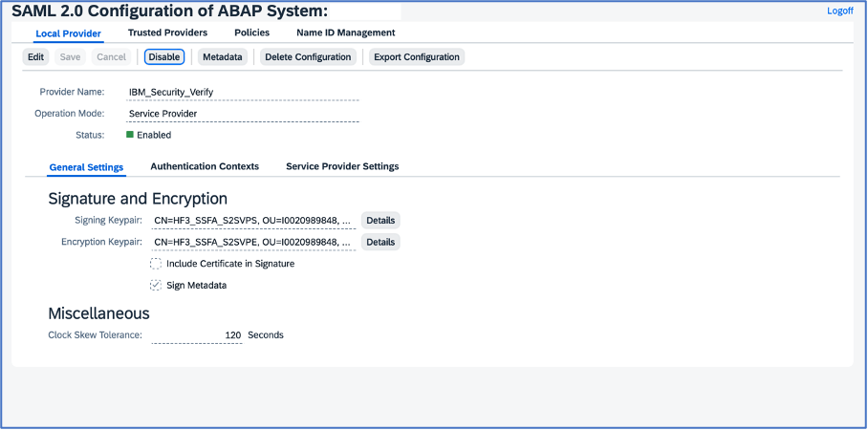Open the Service Provider Settings subtab
Screen dimensions: 868x430
tap(342, 166)
